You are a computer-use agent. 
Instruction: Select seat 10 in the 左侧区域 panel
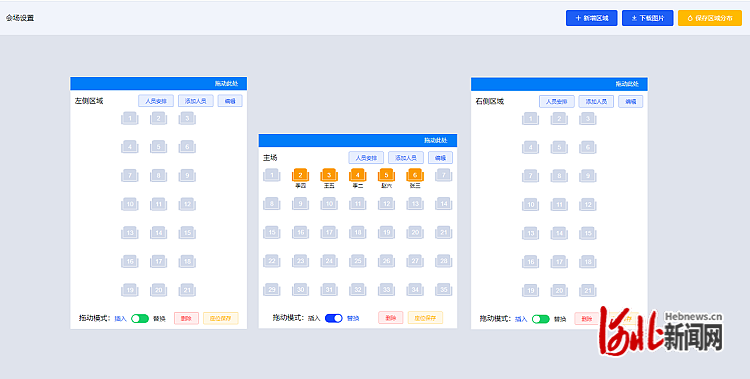click(130, 204)
